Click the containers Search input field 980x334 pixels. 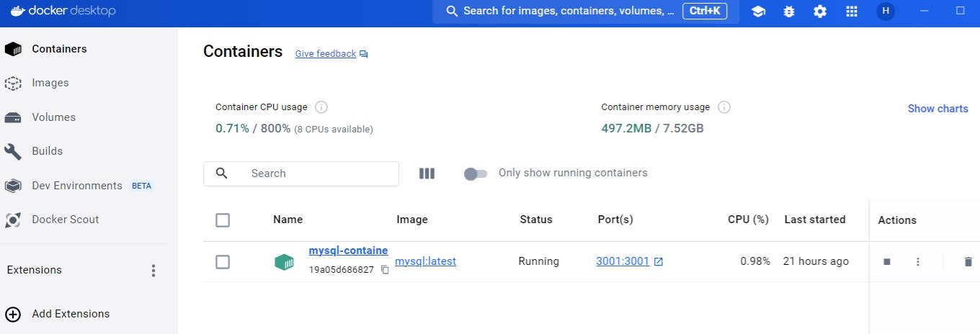[x=301, y=173]
